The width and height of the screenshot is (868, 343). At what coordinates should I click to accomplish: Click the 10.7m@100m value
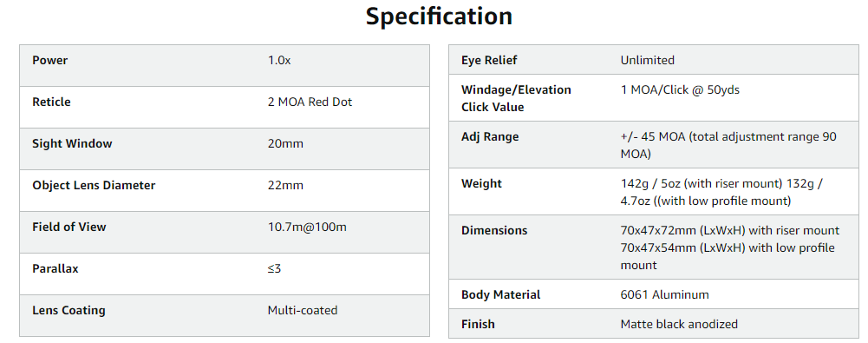point(307,227)
